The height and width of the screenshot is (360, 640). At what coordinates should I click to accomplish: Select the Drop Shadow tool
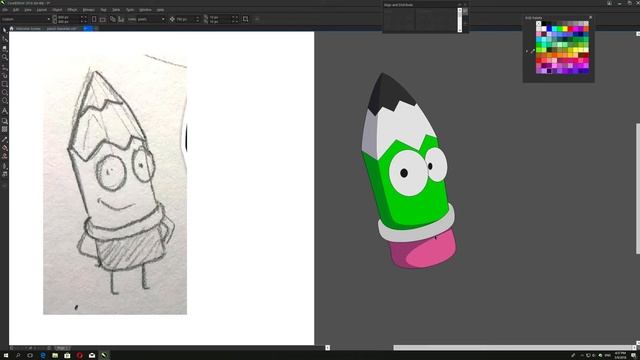4,121
